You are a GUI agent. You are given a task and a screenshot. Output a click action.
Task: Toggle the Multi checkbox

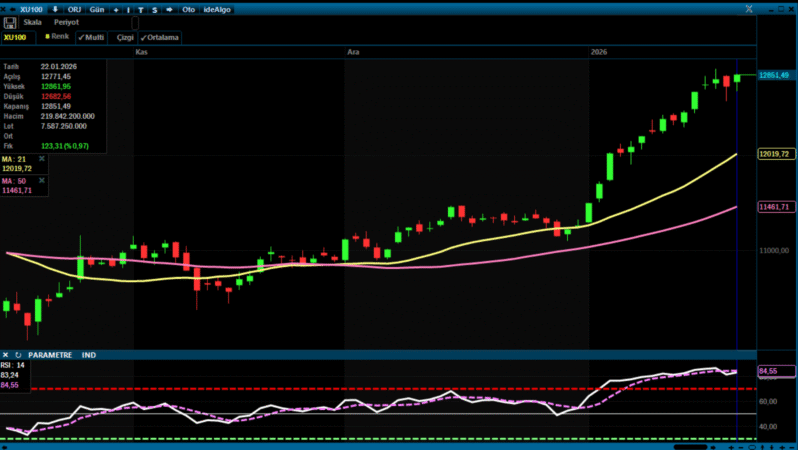pos(91,37)
